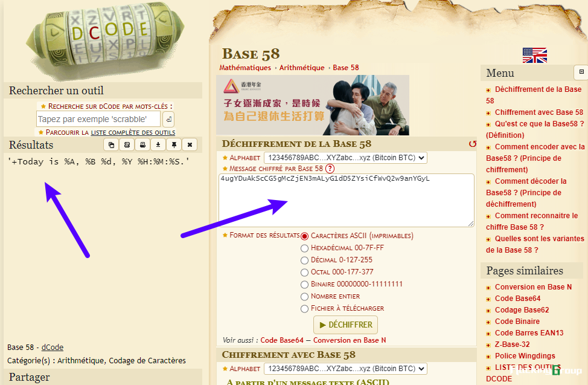Click inside the Base 58 message textarea
This screenshot has width=588, height=385.
(346, 200)
